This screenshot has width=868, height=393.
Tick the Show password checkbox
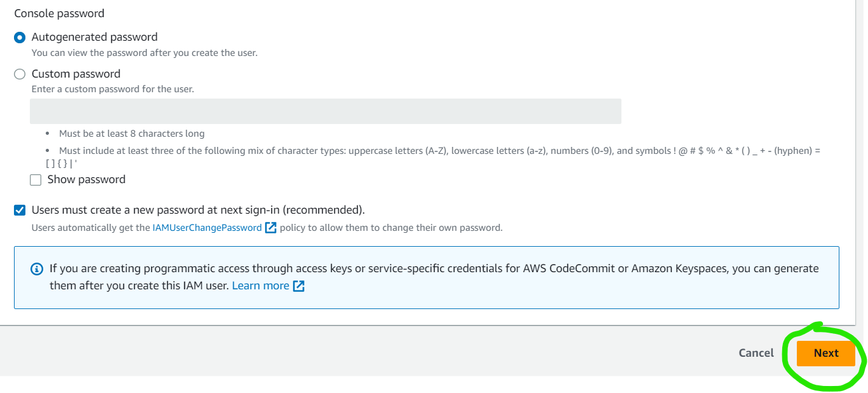tap(36, 180)
